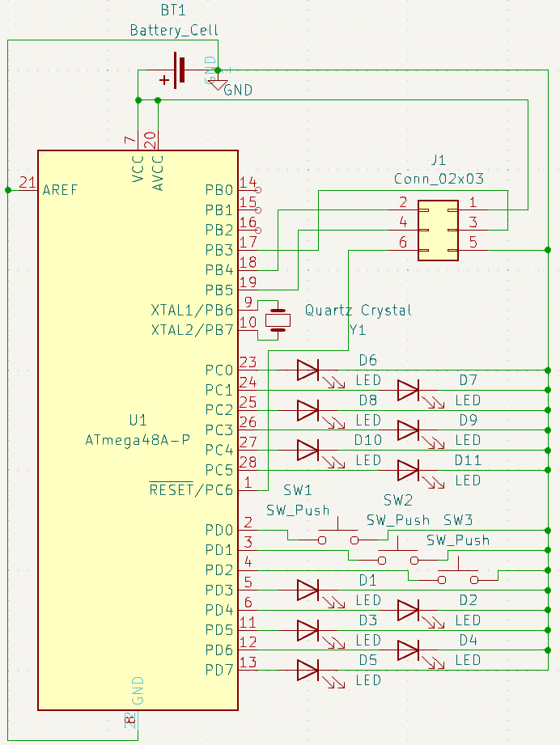The width and height of the screenshot is (560, 745).
Task: Select the U1 reference label
Action: pyautogui.click(x=138, y=420)
